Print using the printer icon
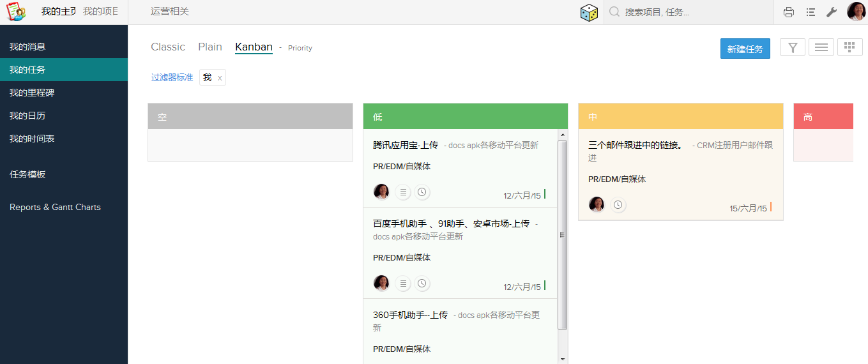The height and width of the screenshot is (364, 868). [789, 12]
